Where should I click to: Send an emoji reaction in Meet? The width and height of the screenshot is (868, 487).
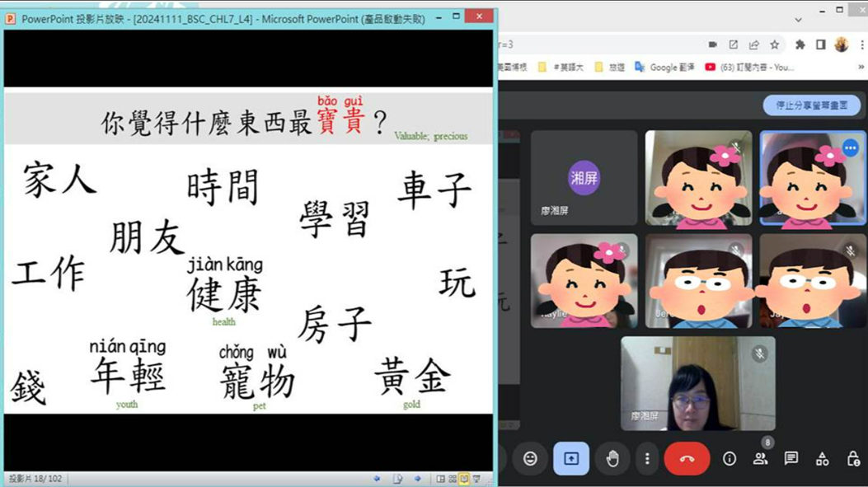click(x=530, y=458)
